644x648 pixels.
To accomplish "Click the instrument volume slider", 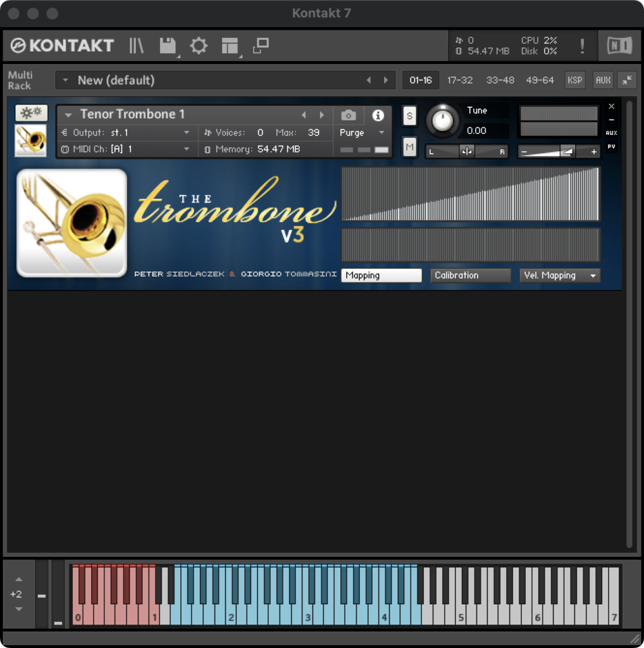I will pyautogui.click(x=559, y=152).
